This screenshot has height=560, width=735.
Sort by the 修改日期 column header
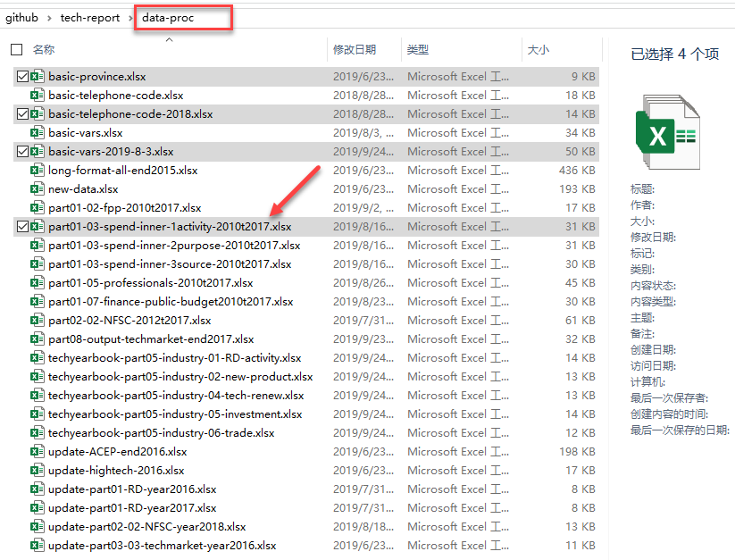click(355, 50)
